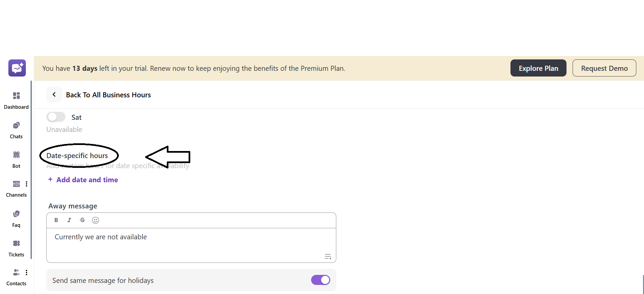Image resolution: width=644 pixels, height=294 pixels.
Task: Apply bold formatting to away message
Action: tap(56, 220)
